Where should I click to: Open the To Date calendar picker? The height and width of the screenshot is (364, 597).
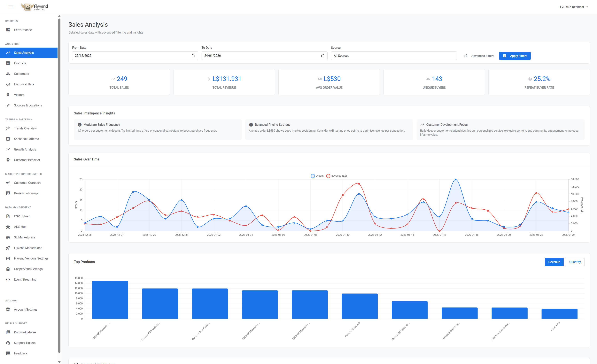coord(322,56)
